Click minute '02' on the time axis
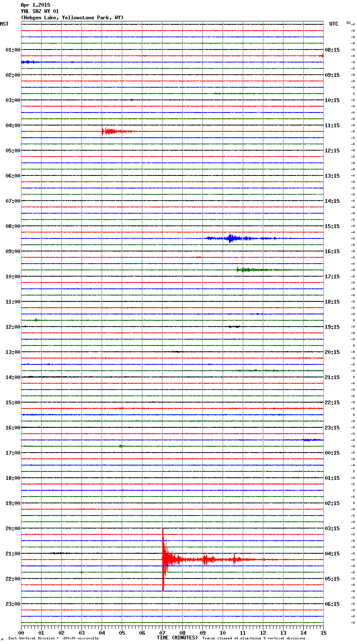This screenshot has height=644, width=357. (x=62, y=633)
